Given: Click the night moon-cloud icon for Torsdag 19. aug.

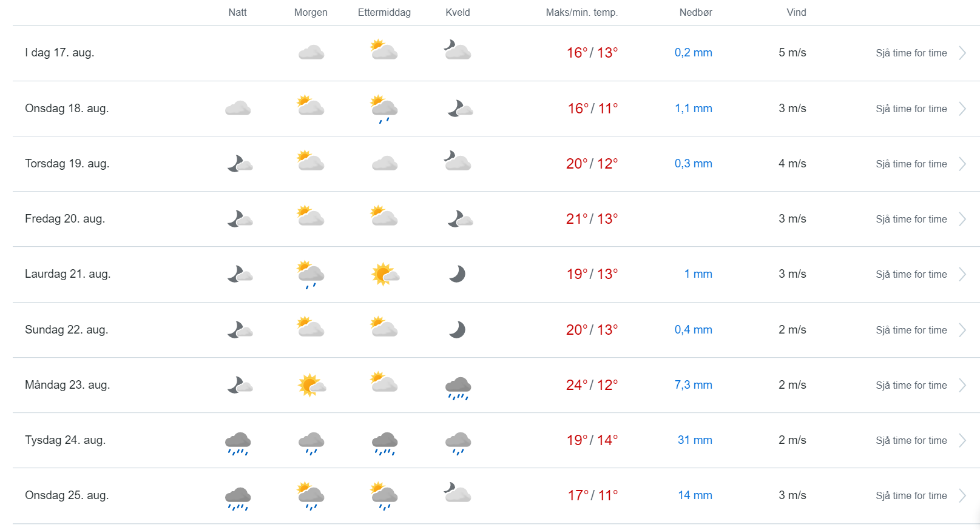Looking at the screenshot, I should (x=240, y=164).
